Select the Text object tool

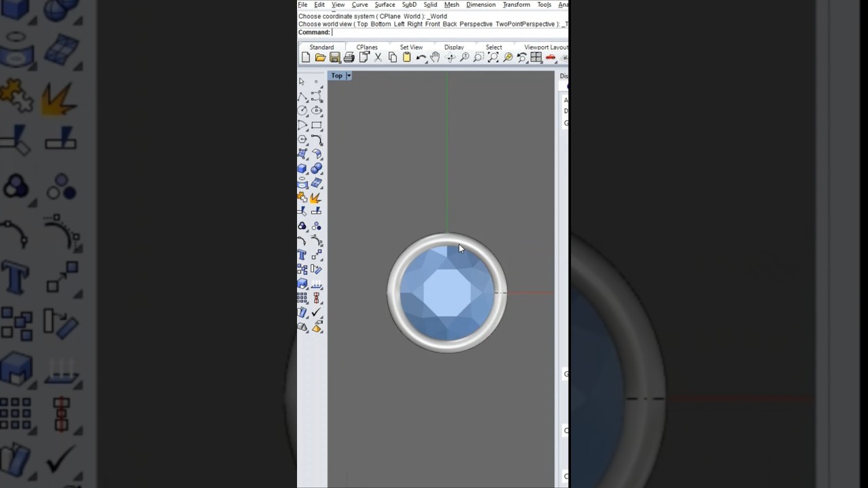[302, 255]
